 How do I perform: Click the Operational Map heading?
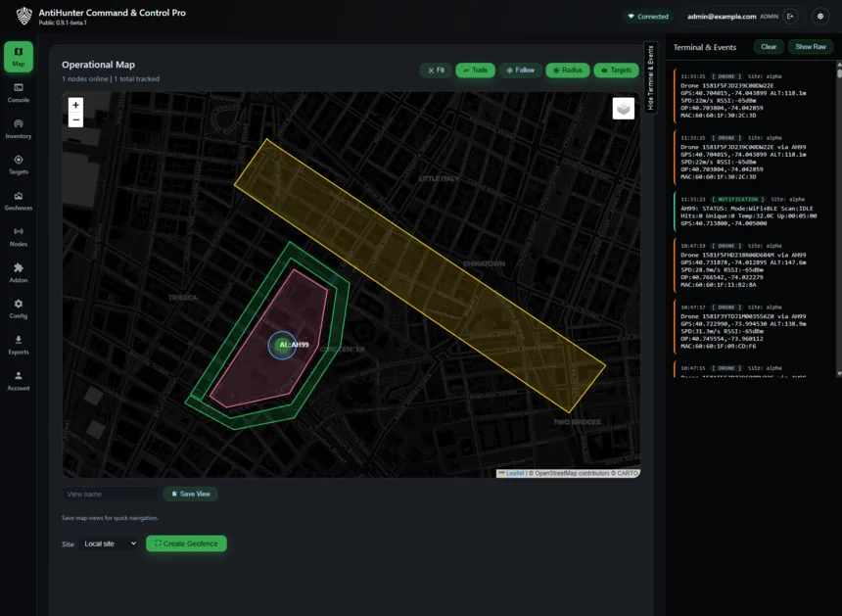(98, 65)
